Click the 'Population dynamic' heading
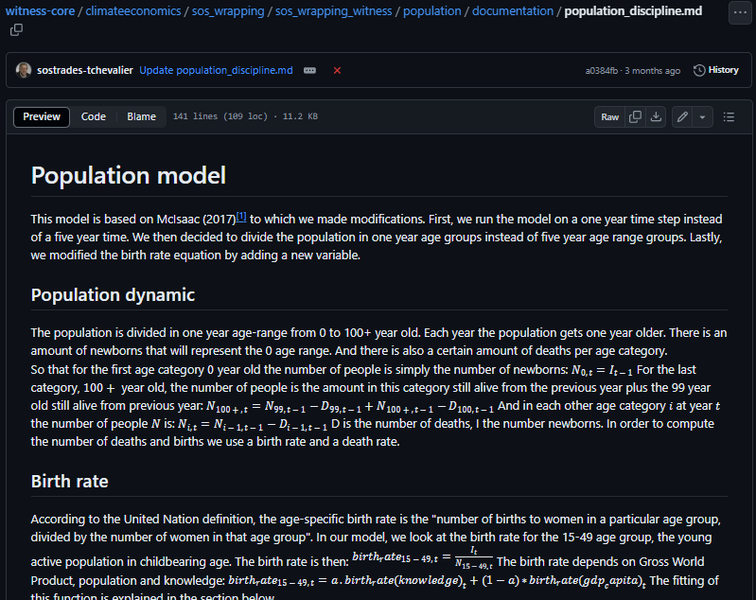The image size is (756, 600). 113,295
